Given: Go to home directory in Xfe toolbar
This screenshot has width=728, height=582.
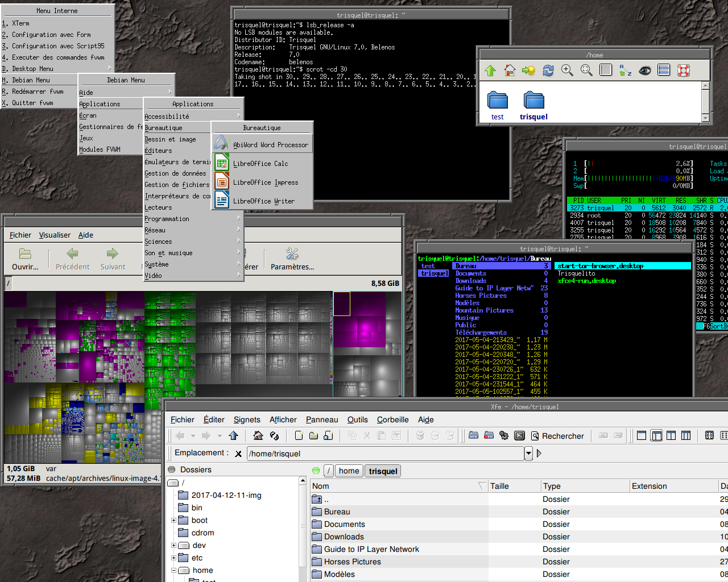Looking at the screenshot, I should click(x=258, y=436).
